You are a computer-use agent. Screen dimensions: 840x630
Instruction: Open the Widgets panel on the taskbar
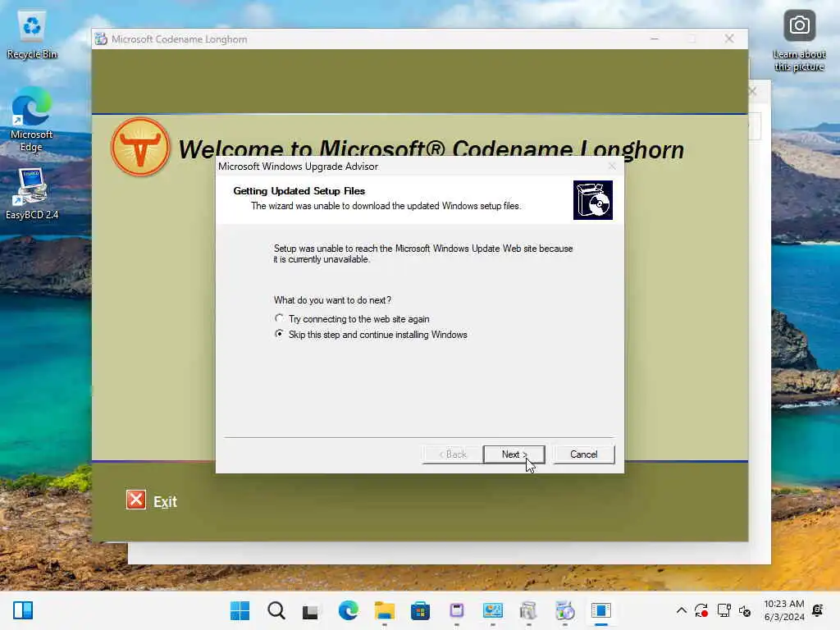23,610
